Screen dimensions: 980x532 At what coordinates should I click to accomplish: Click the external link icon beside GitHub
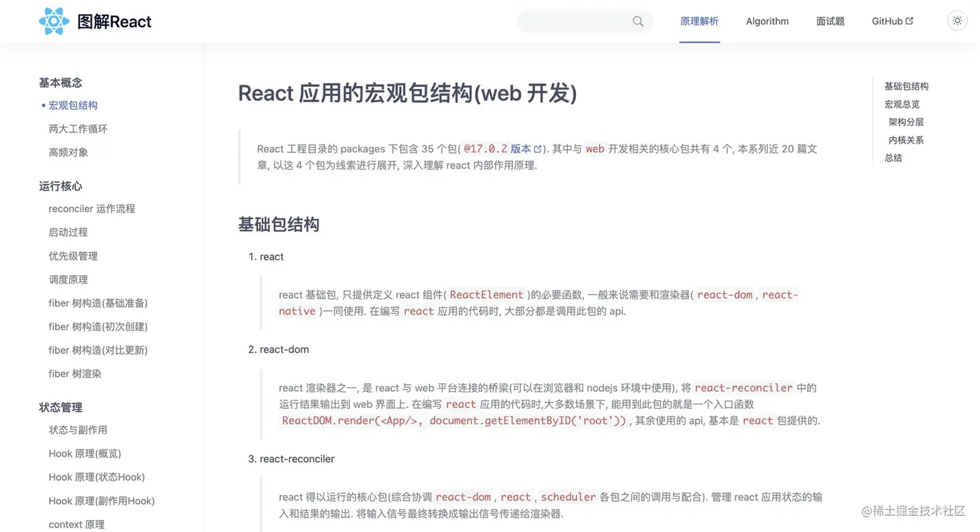909,21
